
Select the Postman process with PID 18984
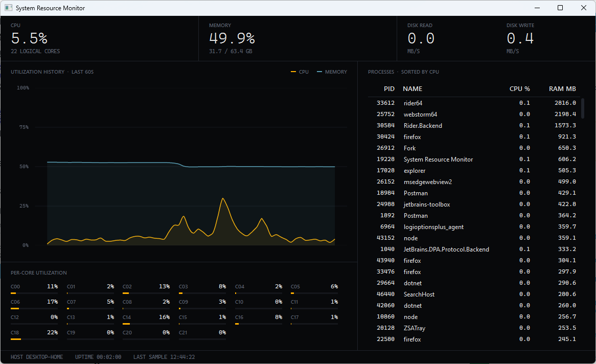475,193
